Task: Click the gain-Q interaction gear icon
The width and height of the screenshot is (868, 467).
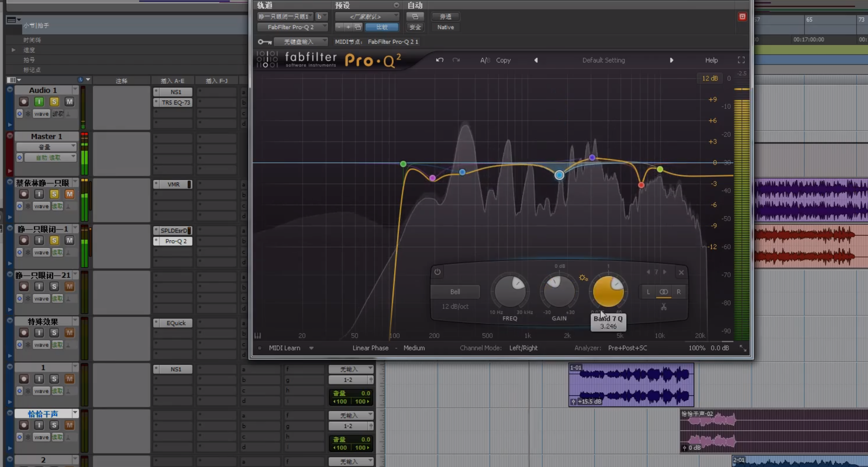Action: (583, 278)
